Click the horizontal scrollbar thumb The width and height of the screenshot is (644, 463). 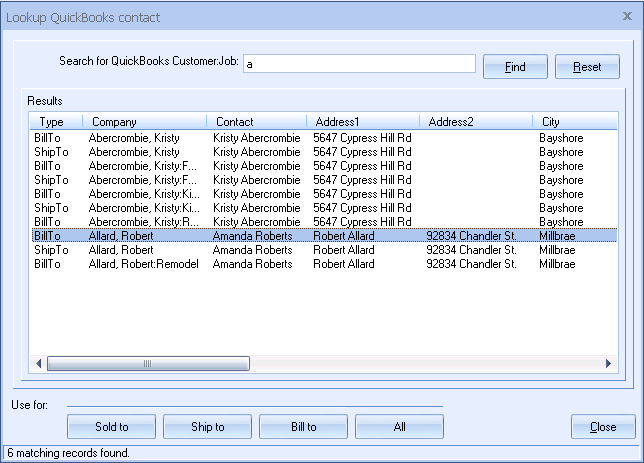pyautogui.click(x=147, y=364)
